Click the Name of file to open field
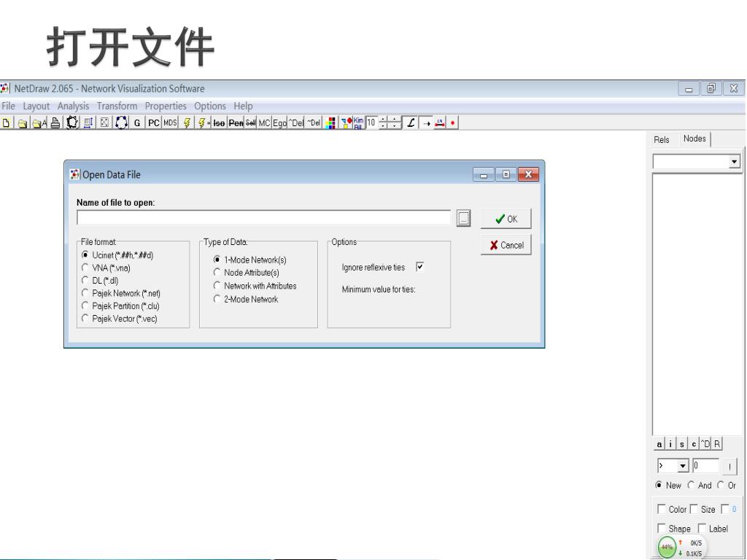 [x=263, y=217]
